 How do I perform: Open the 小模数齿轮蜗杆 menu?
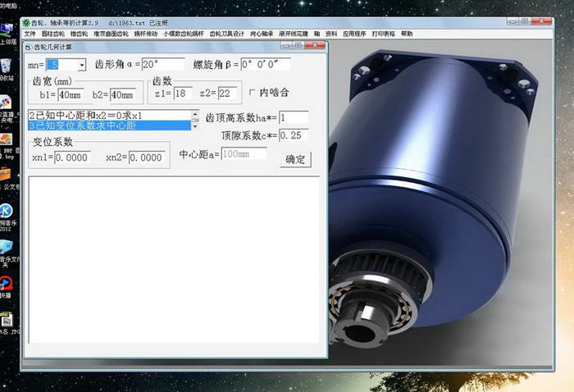[184, 34]
